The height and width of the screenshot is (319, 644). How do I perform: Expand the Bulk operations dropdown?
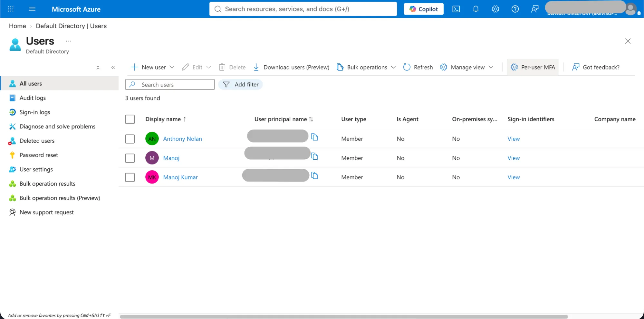[x=366, y=67]
